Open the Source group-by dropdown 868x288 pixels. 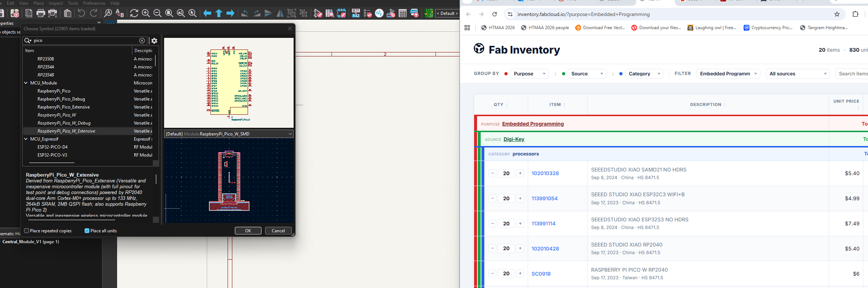[x=587, y=74]
